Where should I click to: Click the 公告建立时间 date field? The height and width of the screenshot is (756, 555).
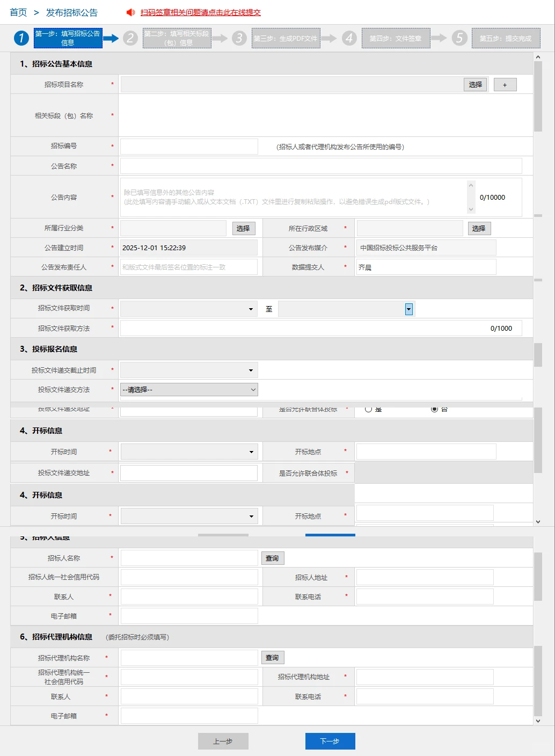pyautogui.click(x=189, y=248)
